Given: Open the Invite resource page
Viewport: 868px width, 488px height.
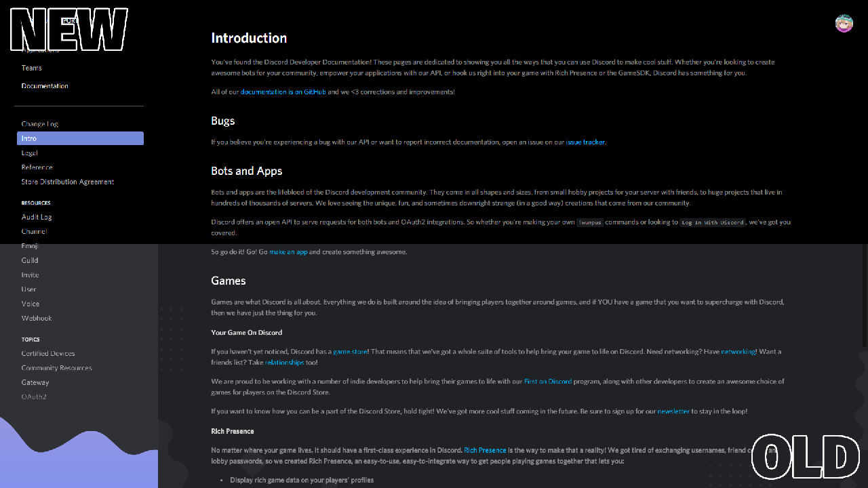Looking at the screenshot, I should pyautogui.click(x=30, y=275).
